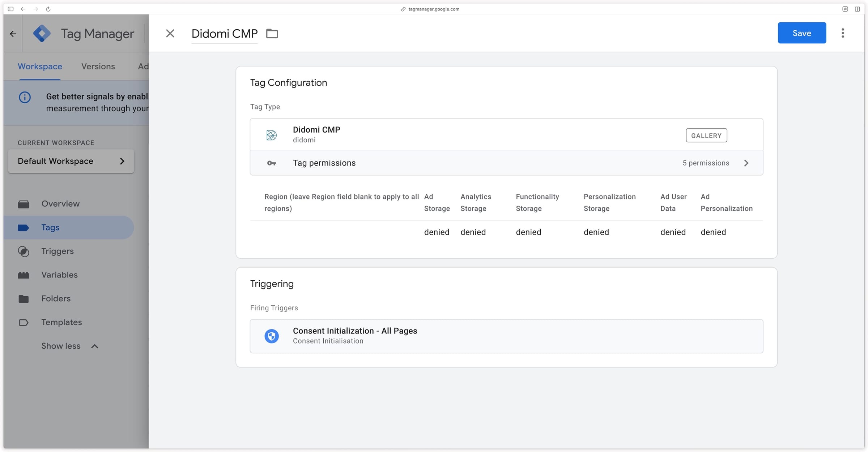
Task: Click the Folders sidebar icon
Action: click(x=24, y=299)
